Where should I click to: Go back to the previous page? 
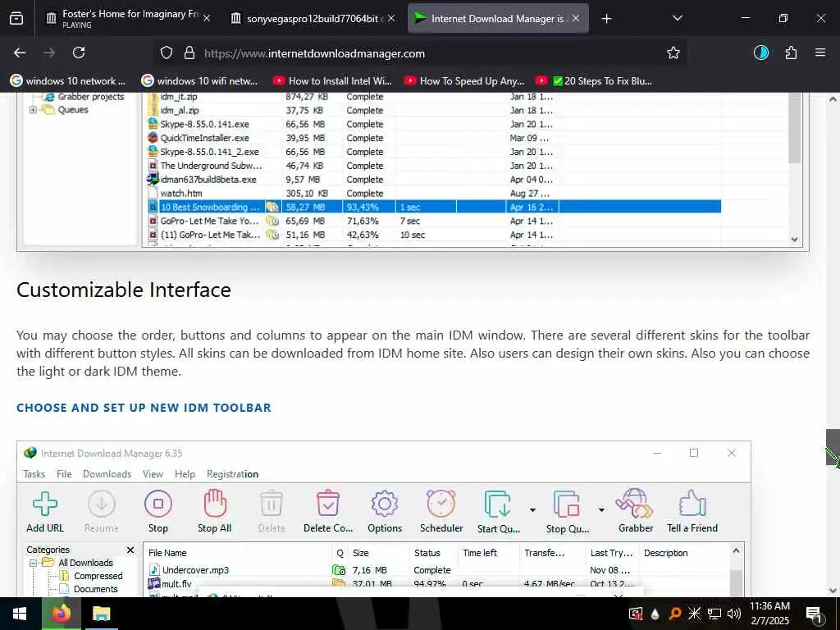pos(20,52)
